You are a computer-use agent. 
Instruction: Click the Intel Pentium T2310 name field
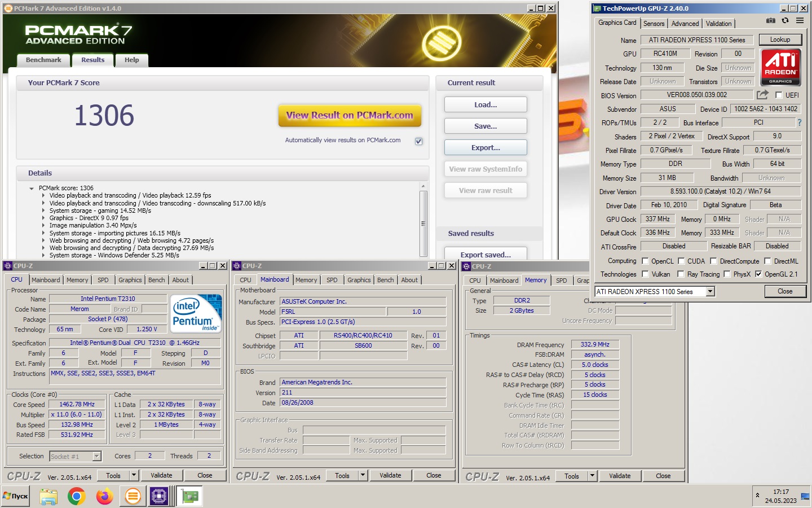click(108, 299)
